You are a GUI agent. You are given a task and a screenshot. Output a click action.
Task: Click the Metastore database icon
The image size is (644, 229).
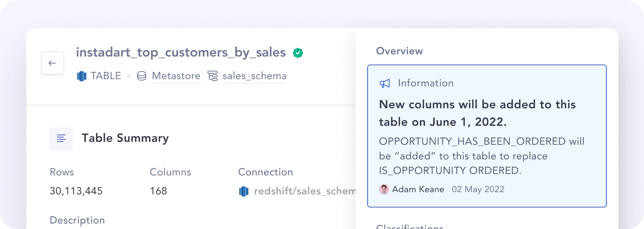click(x=142, y=76)
